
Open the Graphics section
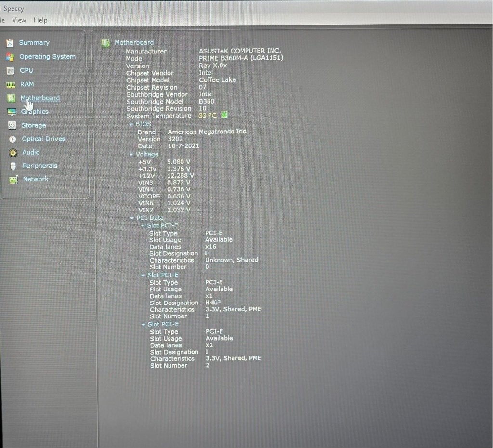tap(35, 112)
